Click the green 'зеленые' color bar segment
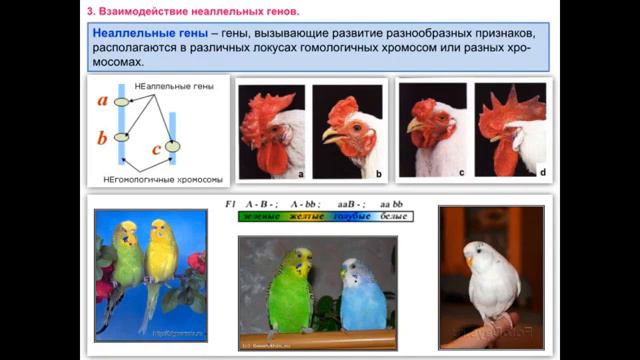This screenshot has height=360, width=640. point(261,216)
